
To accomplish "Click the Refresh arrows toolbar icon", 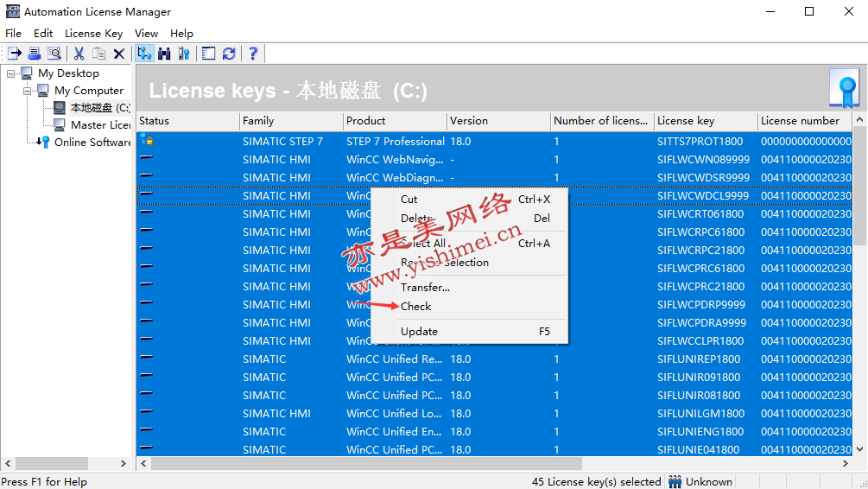I will [229, 54].
